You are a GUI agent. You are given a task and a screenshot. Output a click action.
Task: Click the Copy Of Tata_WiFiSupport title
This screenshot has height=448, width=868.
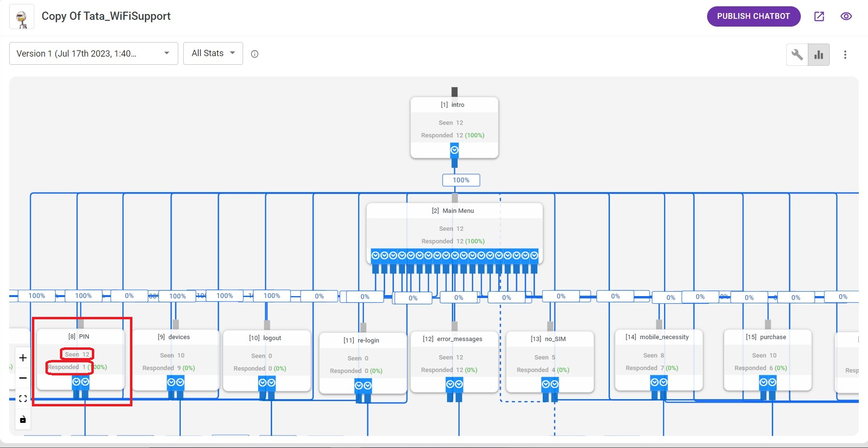pyautogui.click(x=106, y=16)
